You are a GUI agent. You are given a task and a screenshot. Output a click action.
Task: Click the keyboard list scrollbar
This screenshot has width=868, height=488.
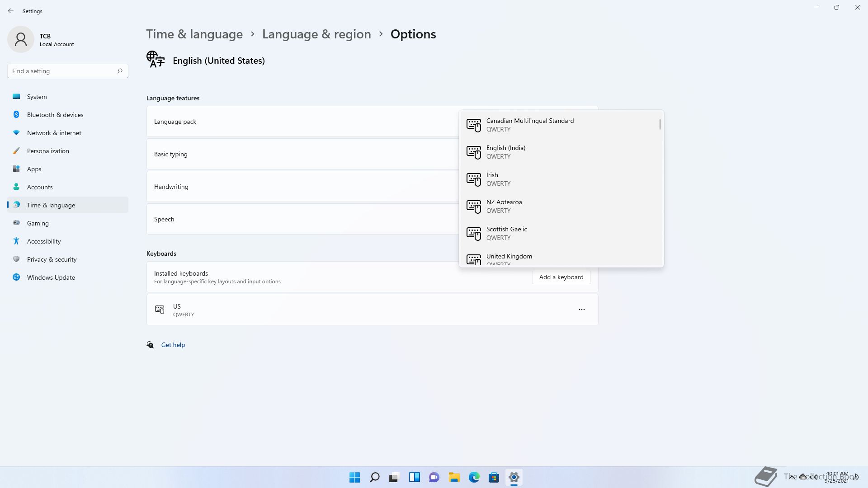pyautogui.click(x=660, y=124)
